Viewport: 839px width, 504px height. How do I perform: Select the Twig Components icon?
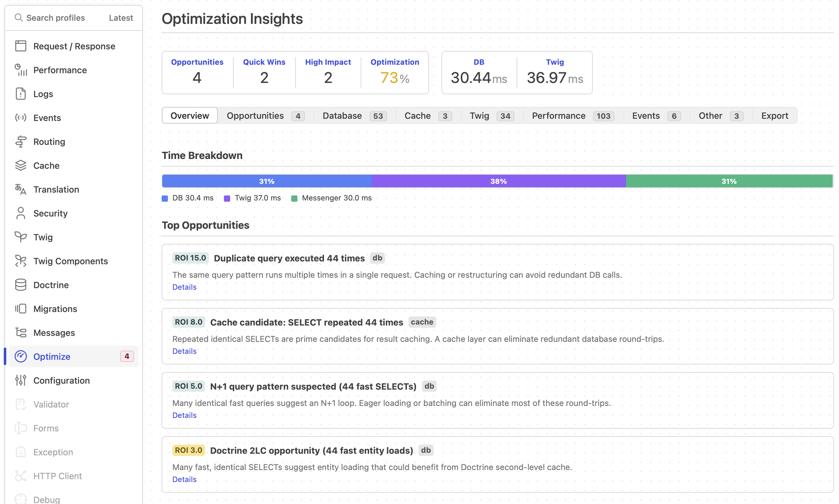(x=20, y=261)
